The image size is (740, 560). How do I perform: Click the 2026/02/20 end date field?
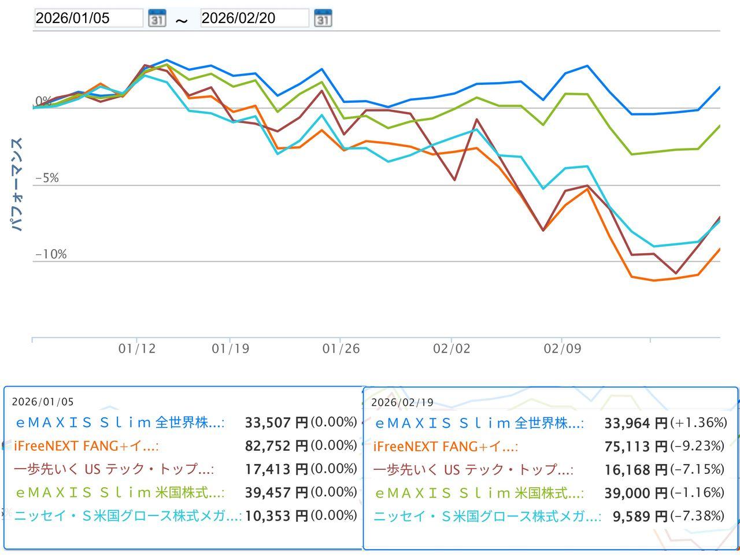pos(254,18)
